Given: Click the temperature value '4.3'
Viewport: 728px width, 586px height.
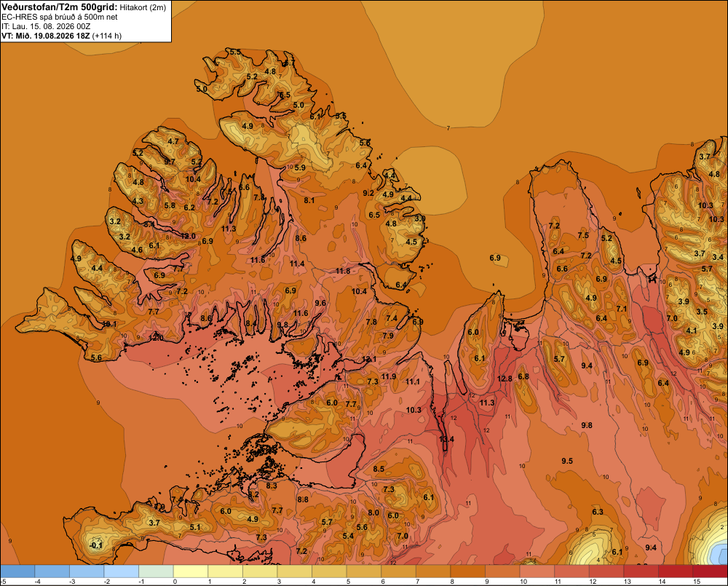Looking at the screenshot, I should [138, 201].
